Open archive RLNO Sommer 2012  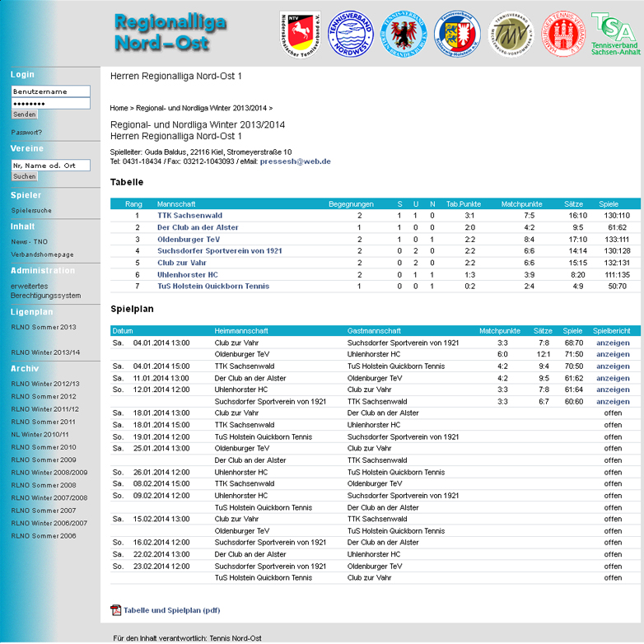(44, 396)
